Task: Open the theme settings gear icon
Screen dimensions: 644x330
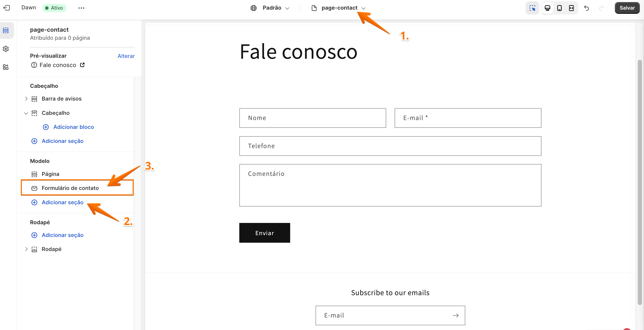Action: pyautogui.click(x=6, y=49)
